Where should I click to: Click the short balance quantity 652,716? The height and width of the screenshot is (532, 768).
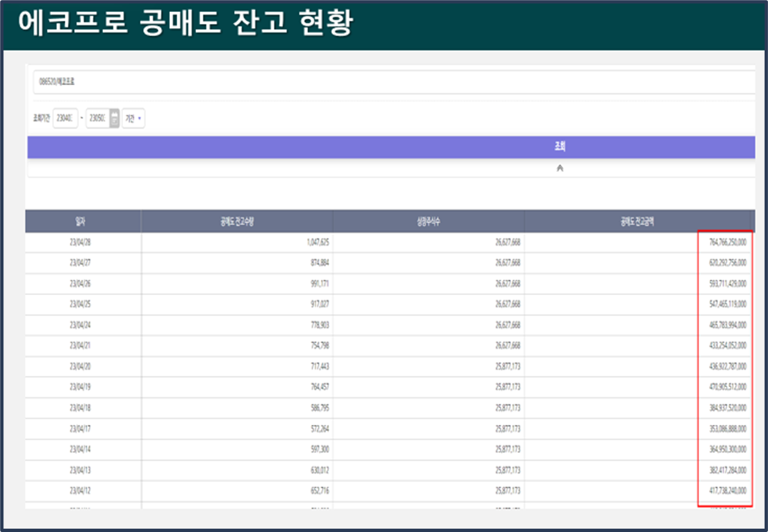point(320,491)
